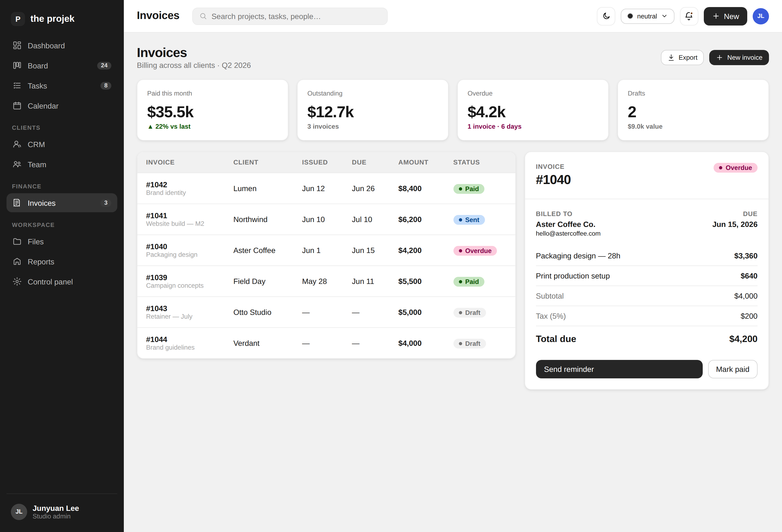Click the Team people icon
Image resolution: width=782 pixels, height=532 pixels.
[x=17, y=164]
